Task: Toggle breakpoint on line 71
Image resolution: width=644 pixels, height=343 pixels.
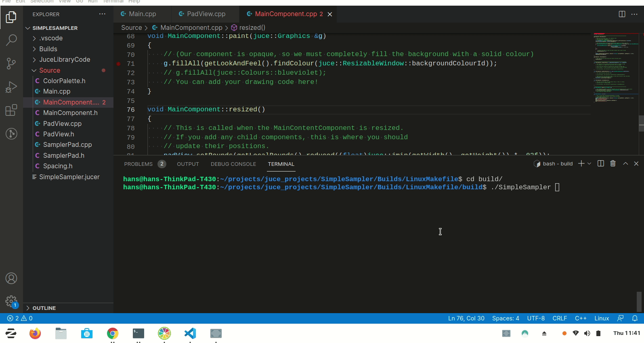Action: click(x=118, y=64)
